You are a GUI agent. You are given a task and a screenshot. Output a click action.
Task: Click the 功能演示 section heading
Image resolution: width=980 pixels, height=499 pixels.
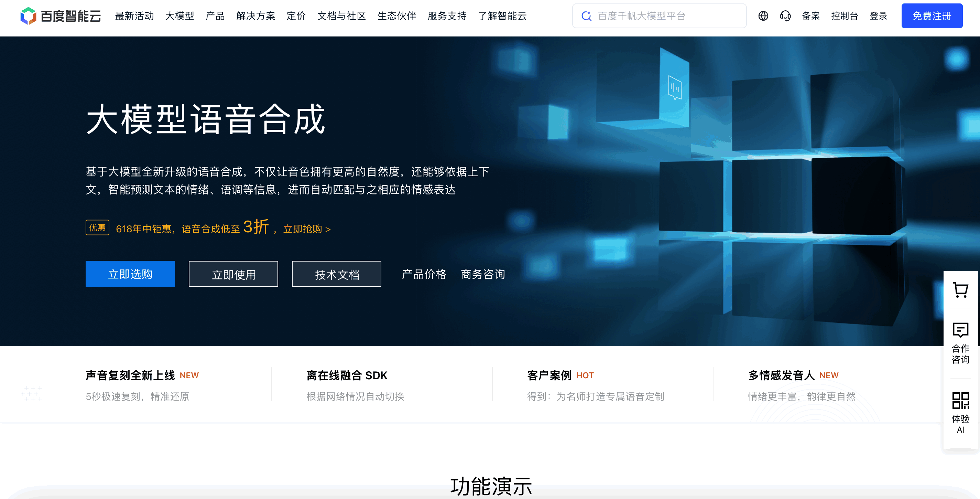[490, 486]
